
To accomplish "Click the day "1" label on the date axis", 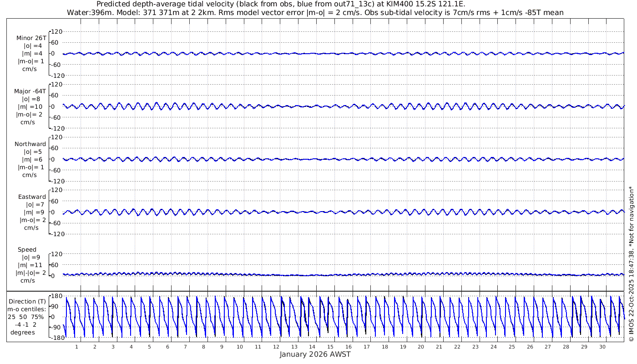I will pos(76,347).
